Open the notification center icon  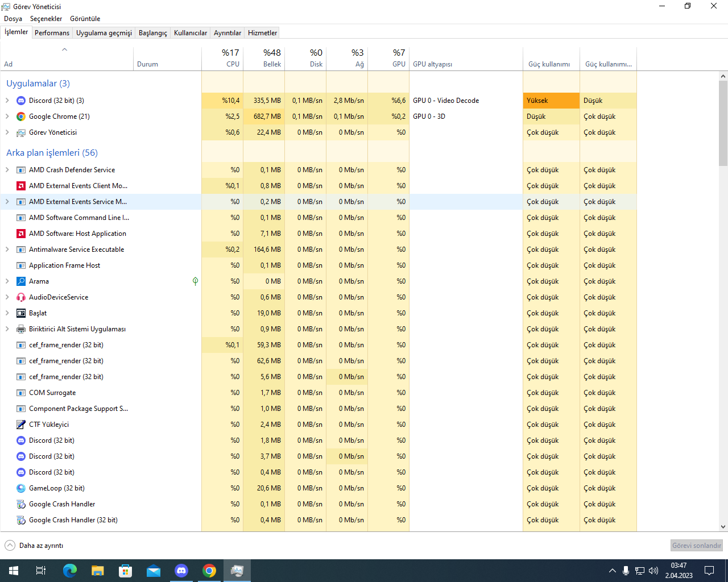(x=709, y=571)
